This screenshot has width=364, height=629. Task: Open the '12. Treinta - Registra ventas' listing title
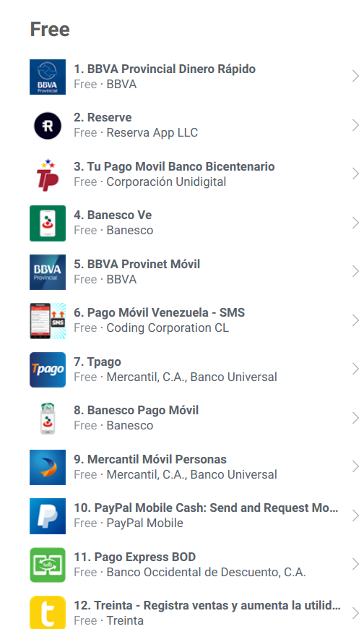(207, 605)
